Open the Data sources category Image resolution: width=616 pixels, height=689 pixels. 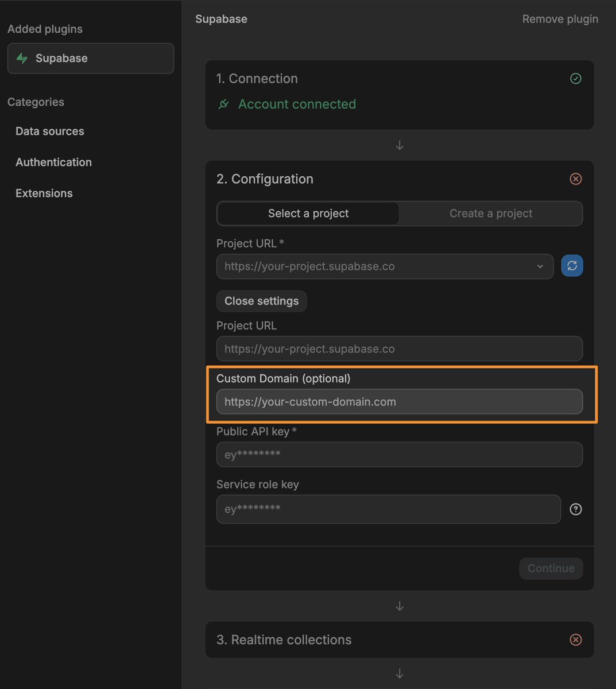50,131
